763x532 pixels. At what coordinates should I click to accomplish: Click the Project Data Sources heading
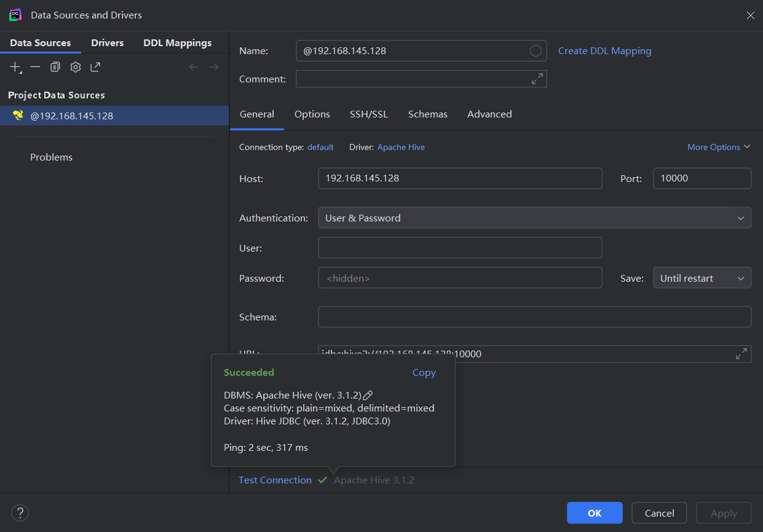[x=56, y=95]
